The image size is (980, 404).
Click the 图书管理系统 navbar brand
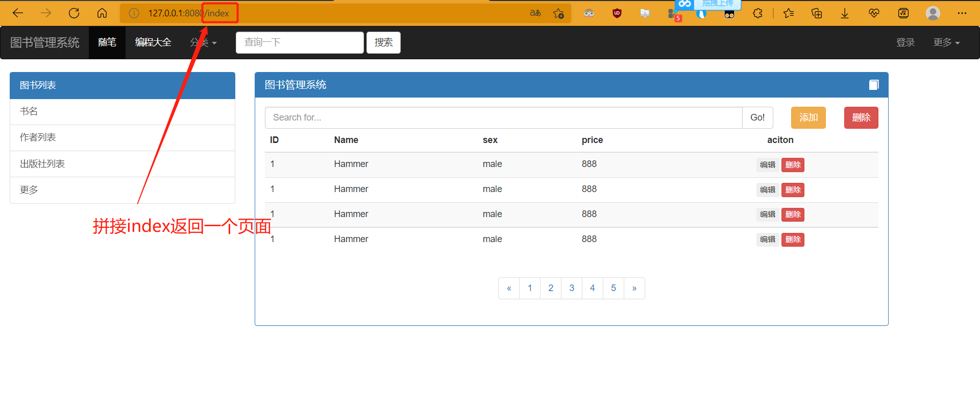coord(45,42)
